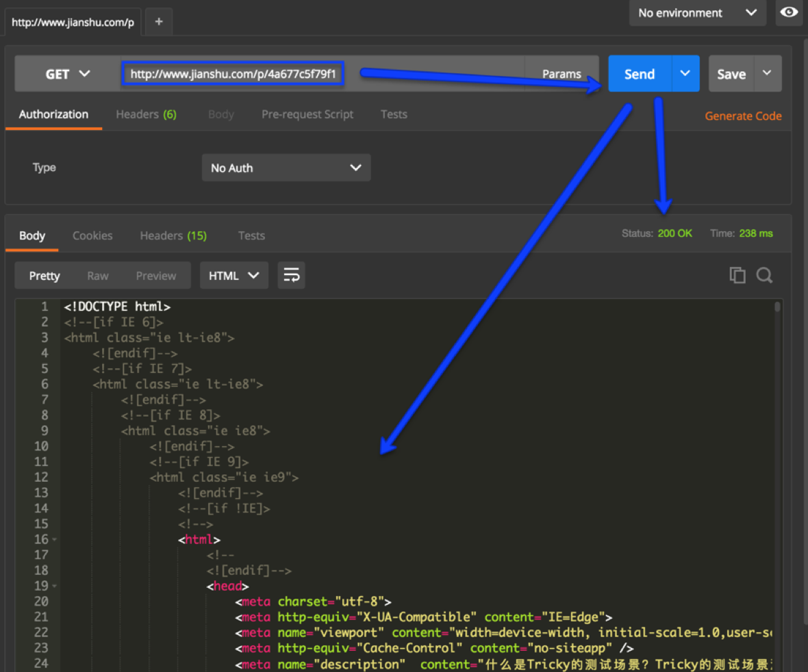Open the HTML format dropdown

pos(233,276)
